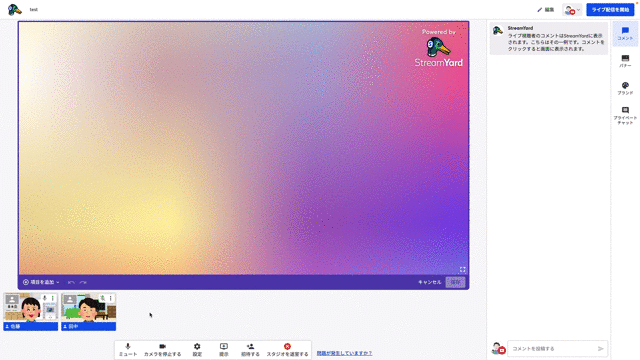Invite guests with the add-person button

250,350
